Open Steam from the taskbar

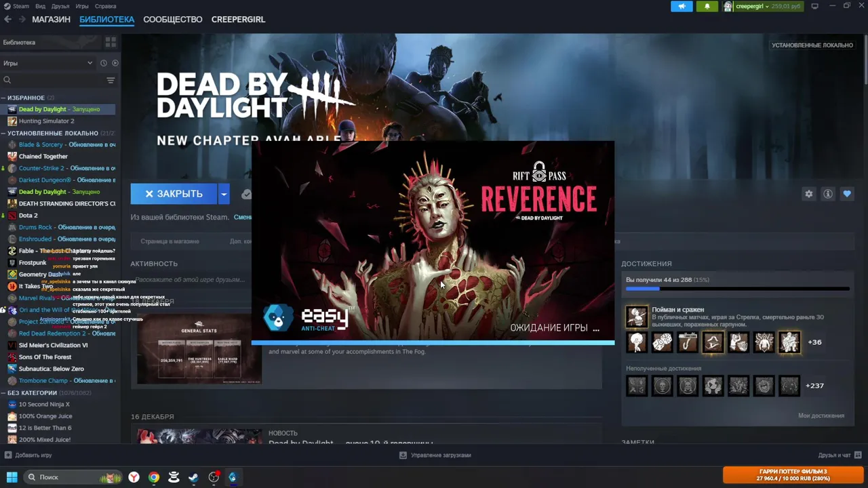tap(193, 477)
